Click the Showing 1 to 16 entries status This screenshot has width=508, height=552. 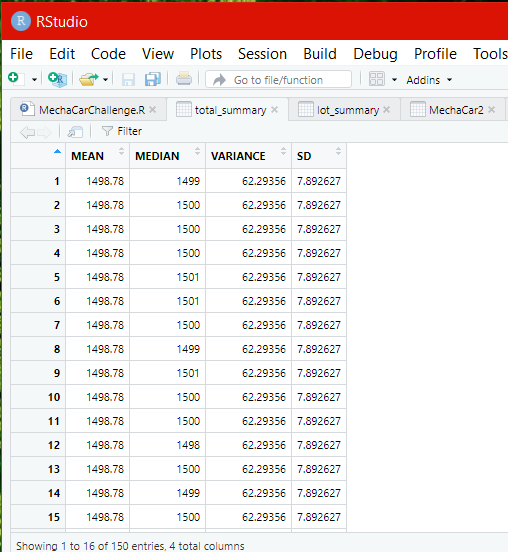pos(130,546)
